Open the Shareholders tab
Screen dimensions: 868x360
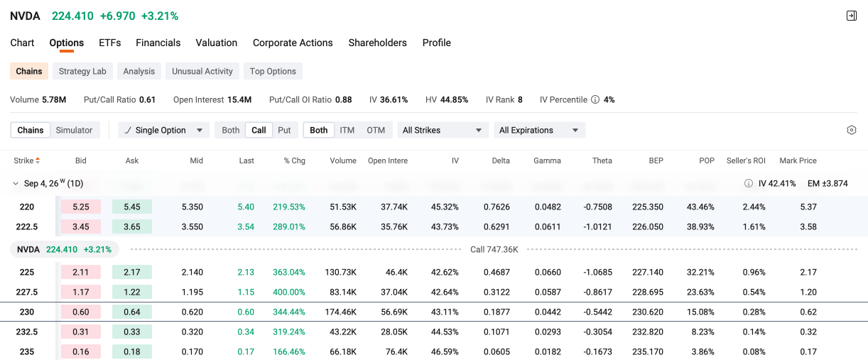click(x=378, y=43)
